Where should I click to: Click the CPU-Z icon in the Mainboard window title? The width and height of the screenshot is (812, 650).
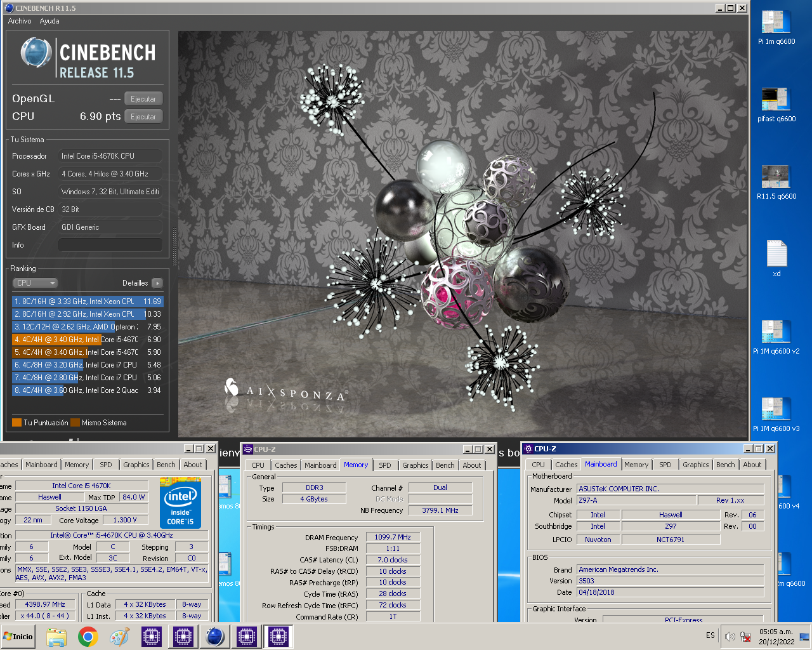(528, 449)
